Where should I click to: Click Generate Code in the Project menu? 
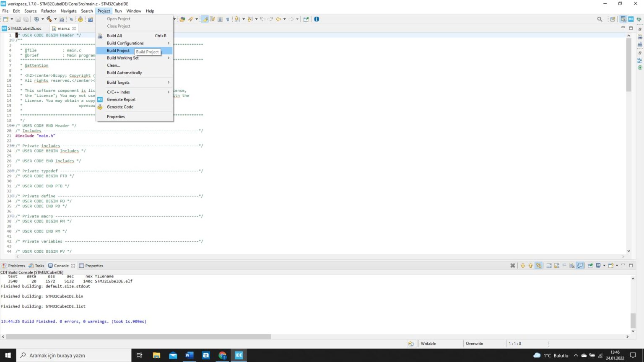click(120, 107)
